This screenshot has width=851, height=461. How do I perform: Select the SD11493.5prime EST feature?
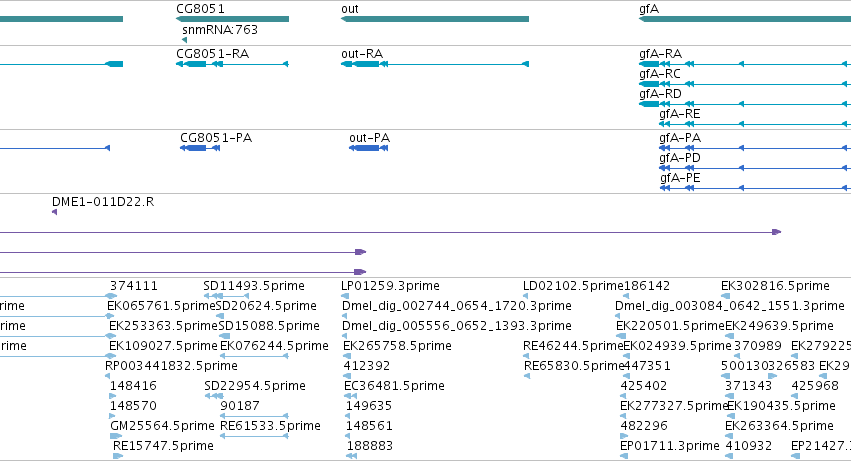pyautogui.click(x=226, y=296)
